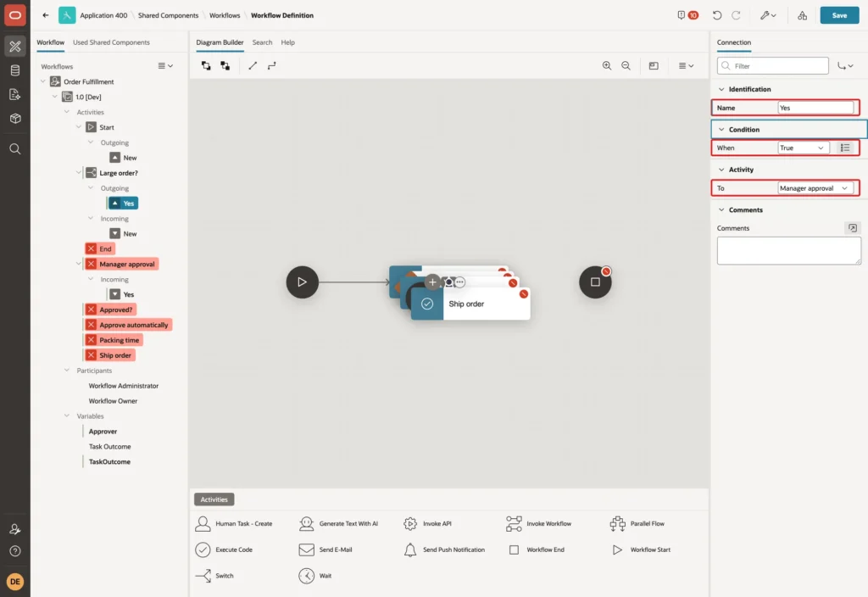Collapse the Activity section
The width and height of the screenshot is (868, 597).
pyautogui.click(x=721, y=170)
